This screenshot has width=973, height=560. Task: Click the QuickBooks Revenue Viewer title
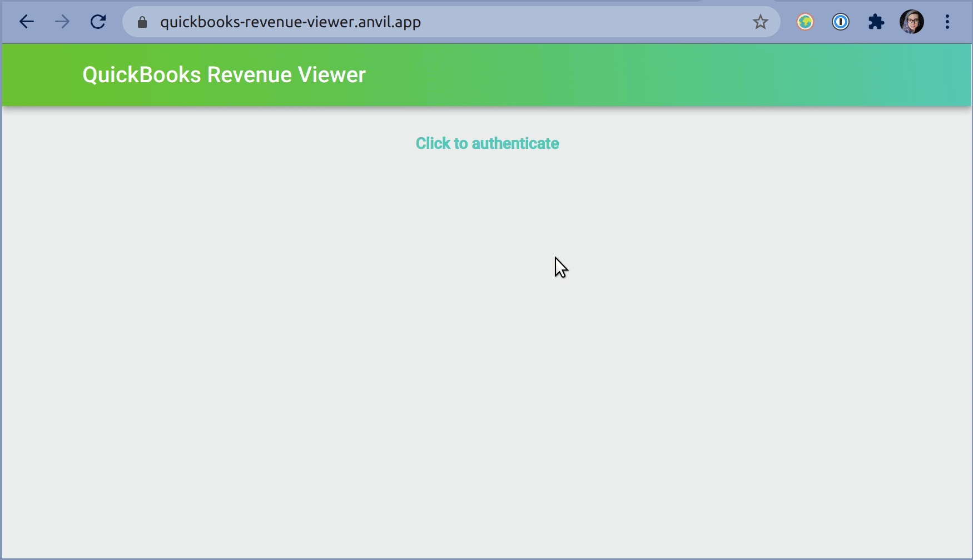coord(224,75)
